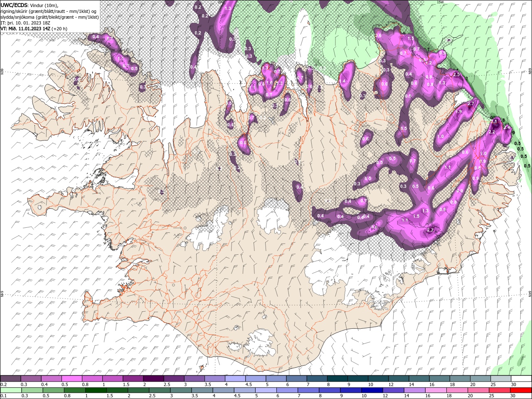
Task: Click the 2.7 precipitation value on the map
Action: click(471, 103)
